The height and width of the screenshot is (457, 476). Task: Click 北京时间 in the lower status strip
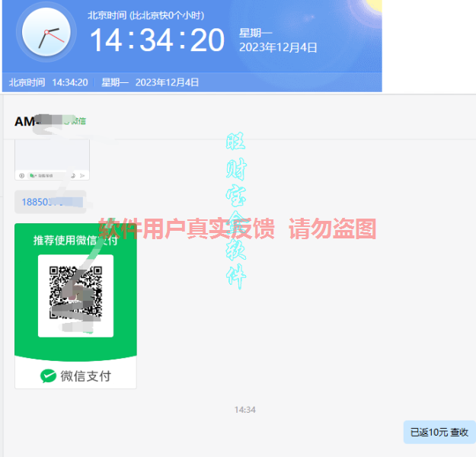tap(27, 82)
